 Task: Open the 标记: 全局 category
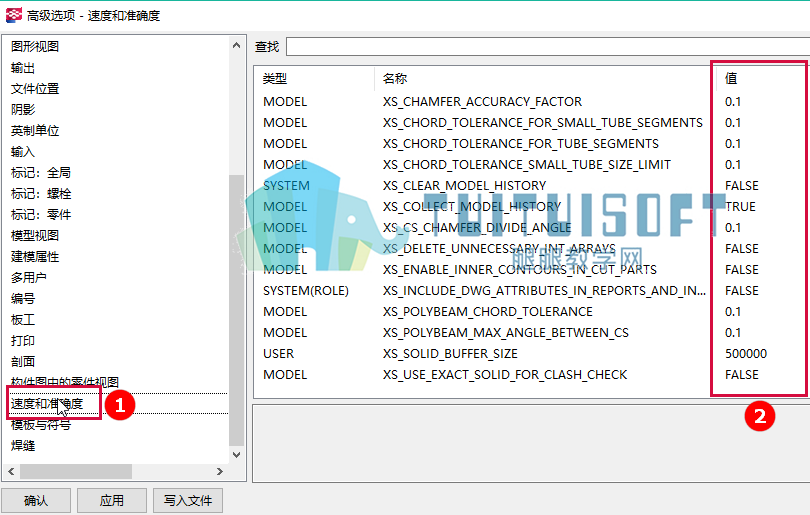tap(41, 173)
